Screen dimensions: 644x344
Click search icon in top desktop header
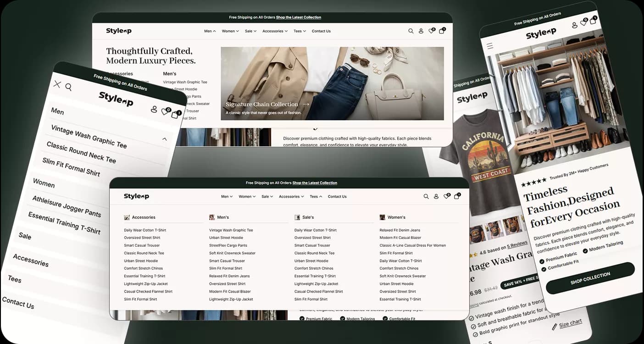(x=411, y=31)
